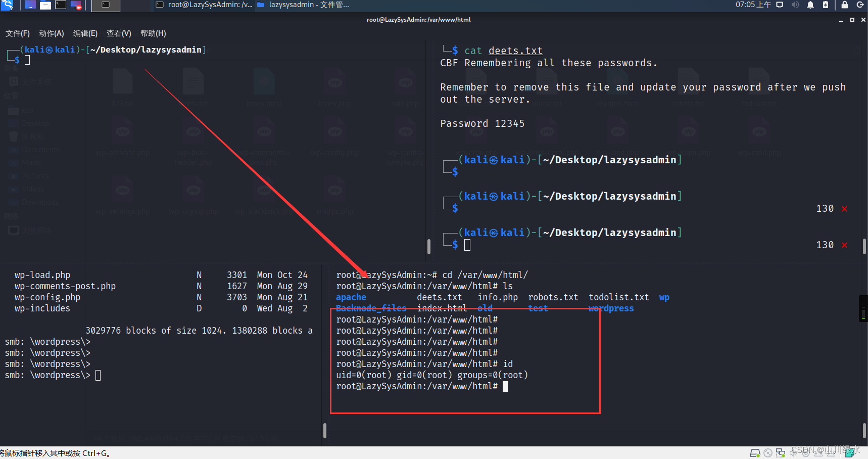The width and height of the screenshot is (868, 459).
Task: Click the wp-load.php listing row
Action: point(161,275)
